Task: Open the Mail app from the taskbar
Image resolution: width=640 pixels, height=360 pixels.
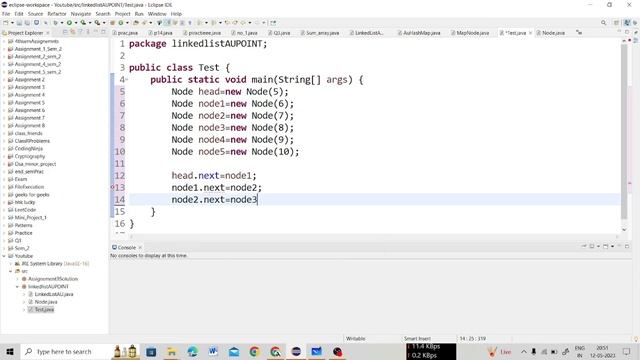Action: tap(234, 351)
